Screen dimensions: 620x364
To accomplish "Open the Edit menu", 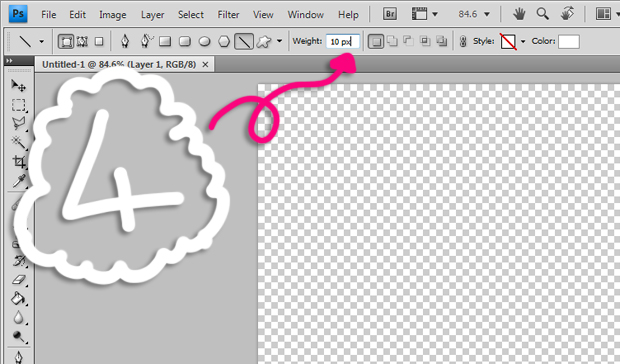I will (78, 15).
